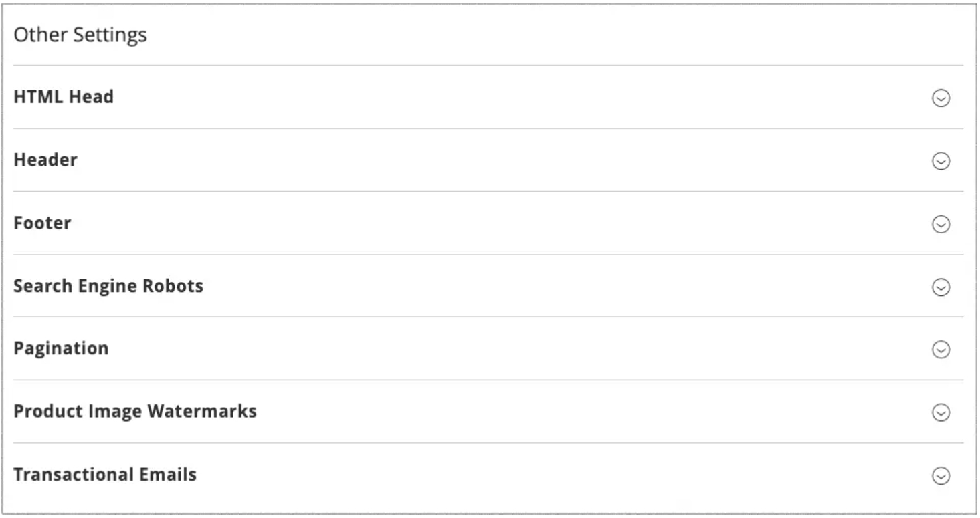The height and width of the screenshot is (518, 980).
Task: Show Transactional Emails options via its row
Action: coord(488,475)
